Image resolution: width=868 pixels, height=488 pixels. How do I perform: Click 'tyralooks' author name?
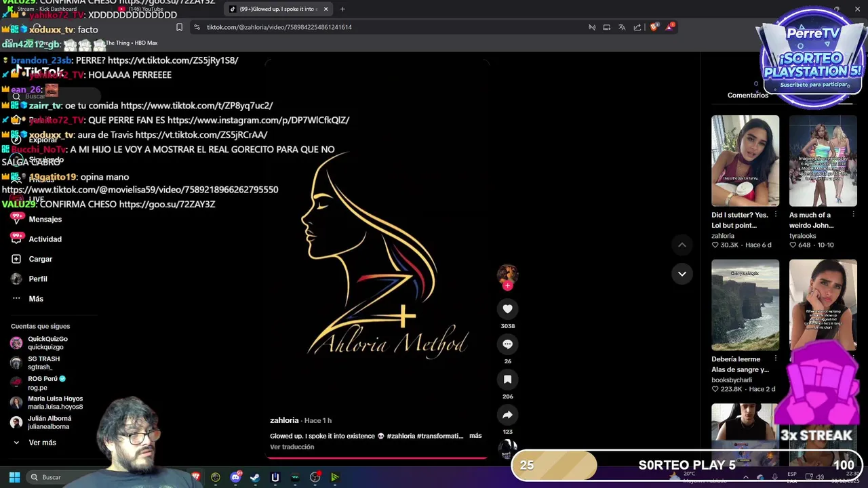click(x=803, y=236)
